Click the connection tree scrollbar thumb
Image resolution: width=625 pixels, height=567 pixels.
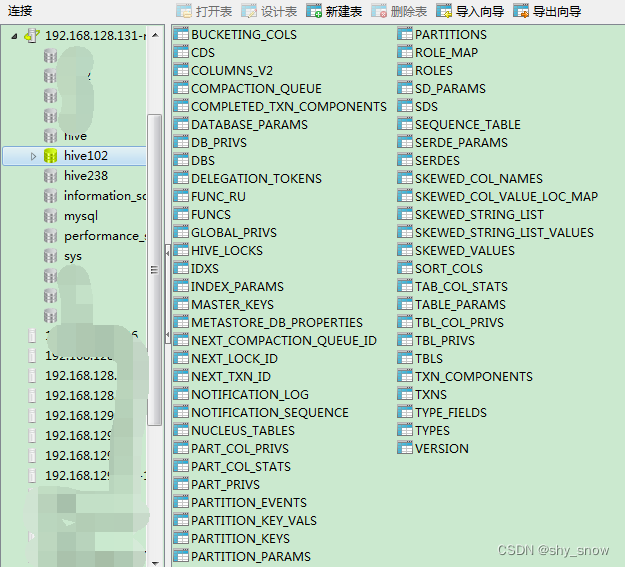tap(155, 270)
